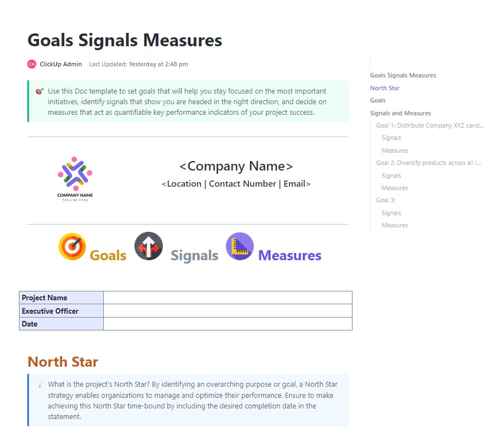Click the Project Name value cell
The height and width of the screenshot is (448, 502).
coord(228,298)
